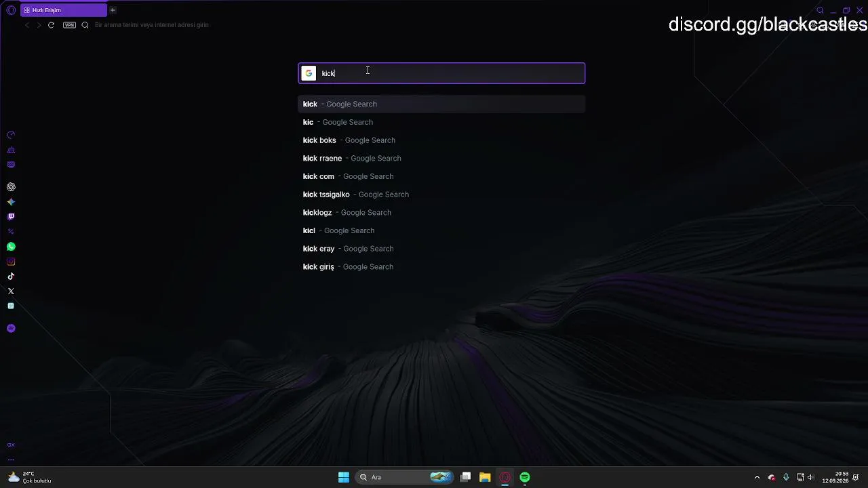Select the "kick giriş" suggestion
Screen dimensions: 868x488
pyautogui.click(x=441, y=266)
